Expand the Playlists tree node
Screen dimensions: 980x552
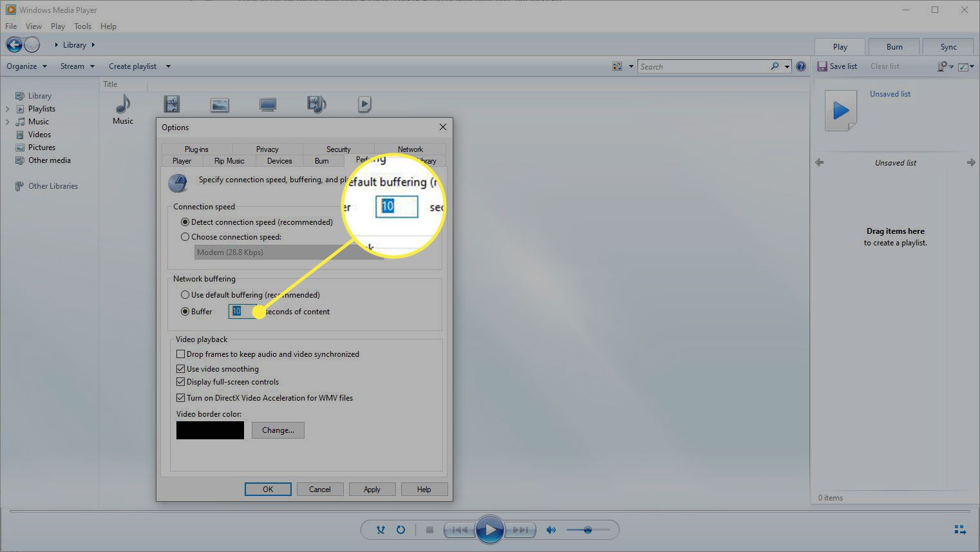8,109
